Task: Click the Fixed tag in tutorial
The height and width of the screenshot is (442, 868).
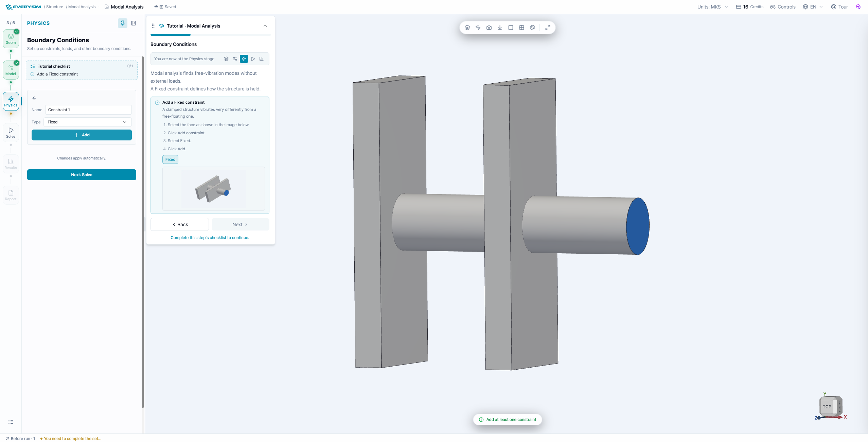Action: click(170, 159)
